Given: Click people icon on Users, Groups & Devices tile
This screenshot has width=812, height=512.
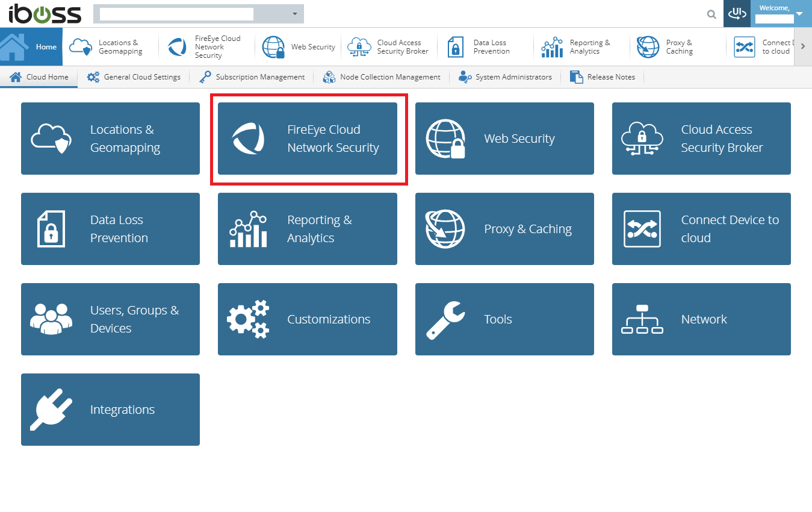Looking at the screenshot, I should (51, 319).
